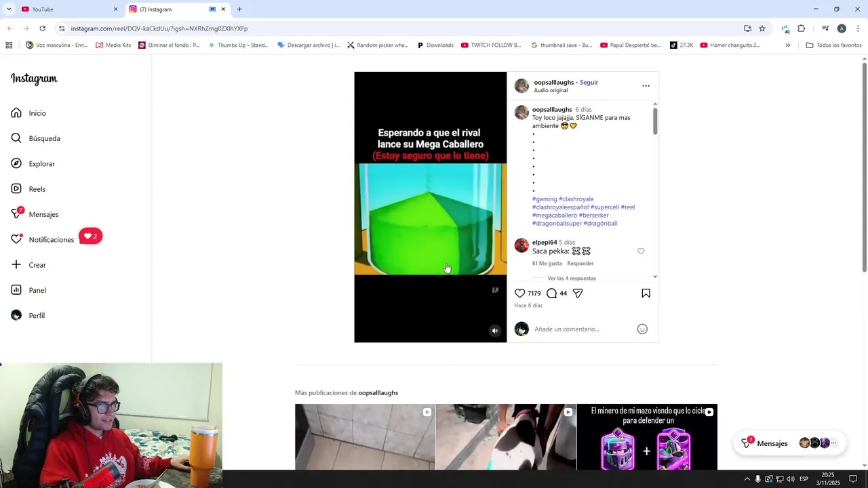Open elpepi64 commenter username

click(x=545, y=242)
